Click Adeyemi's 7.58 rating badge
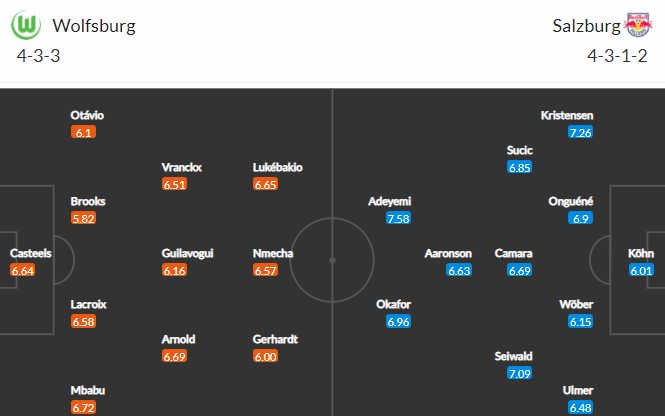Viewport: 665px width, 416px height. (398, 218)
